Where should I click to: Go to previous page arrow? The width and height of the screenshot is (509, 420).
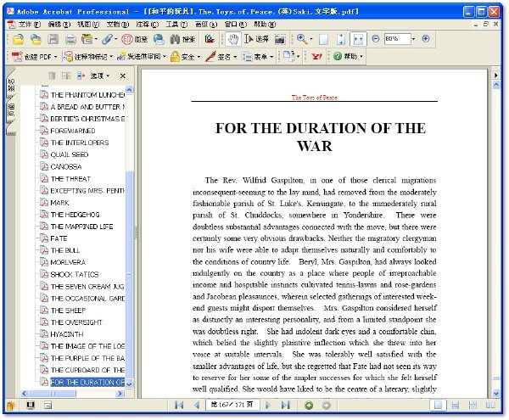click(x=197, y=405)
